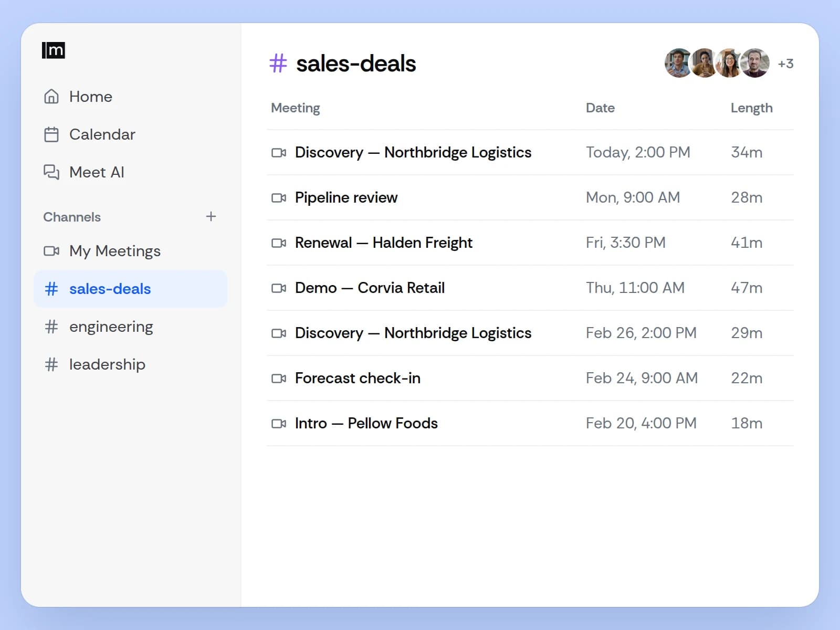The width and height of the screenshot is (840, 630).
Task: Click the sales-deals page title
Action: coord(356,64)
